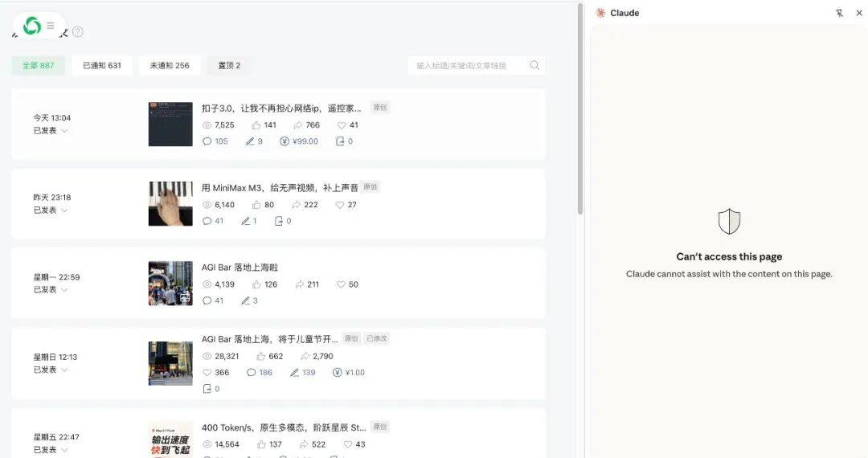Click the thumbs-up icon showing 662
The height and width of the screenshot is (458, 868).
point(260,356)
